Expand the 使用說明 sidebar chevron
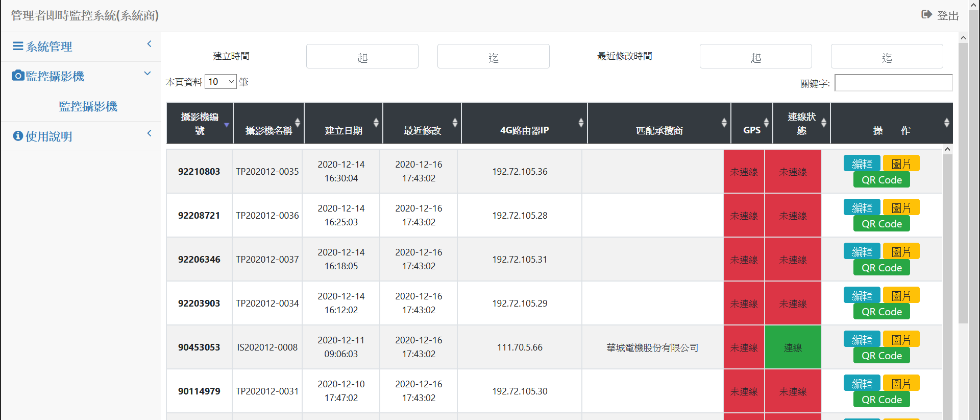The image size is (980, 420). point(149,133)
